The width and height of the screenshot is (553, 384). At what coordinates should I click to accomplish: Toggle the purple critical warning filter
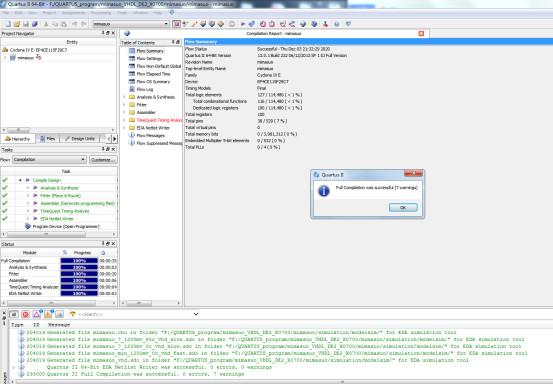[x=37, y=314]
